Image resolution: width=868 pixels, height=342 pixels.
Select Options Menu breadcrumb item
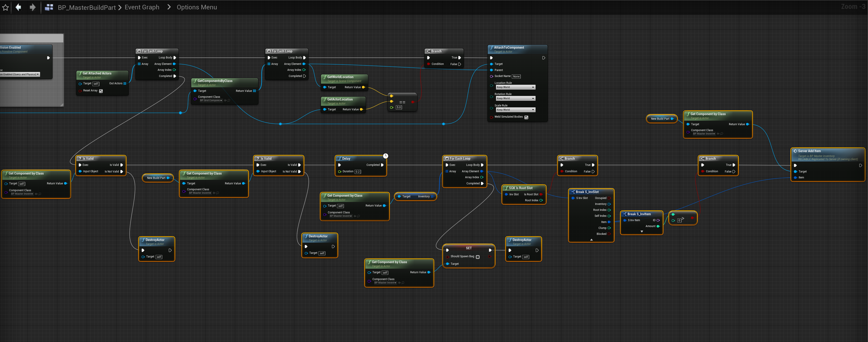click(x=197, y=7)
